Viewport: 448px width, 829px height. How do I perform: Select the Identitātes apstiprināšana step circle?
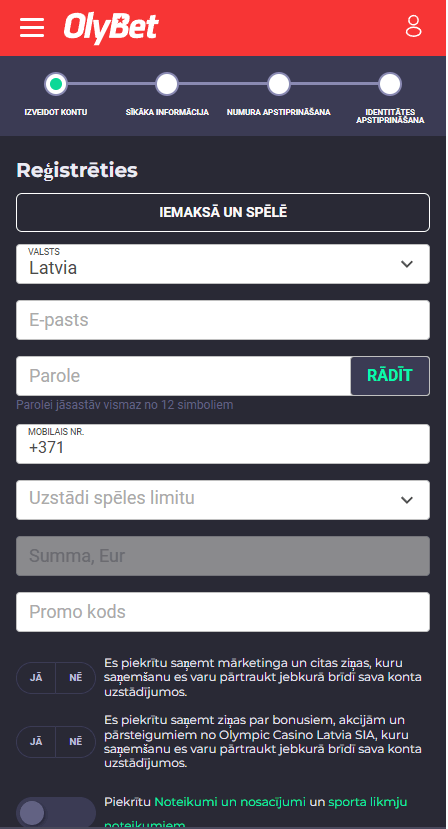390,84
